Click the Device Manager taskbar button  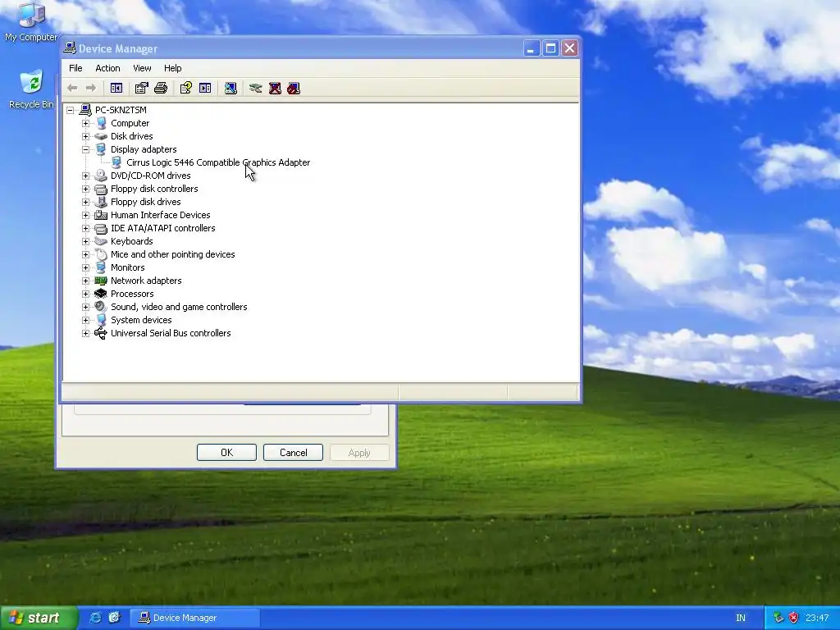tap(195, 618)
